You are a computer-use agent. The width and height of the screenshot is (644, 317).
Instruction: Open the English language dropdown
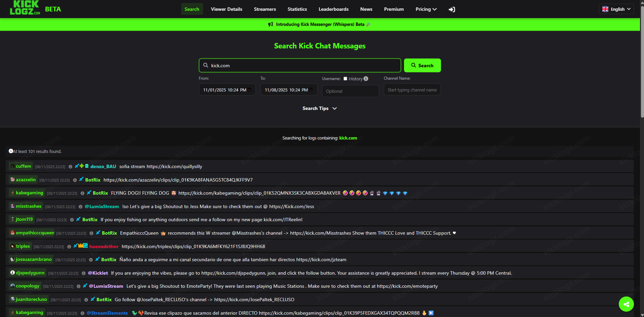(616, 9)
